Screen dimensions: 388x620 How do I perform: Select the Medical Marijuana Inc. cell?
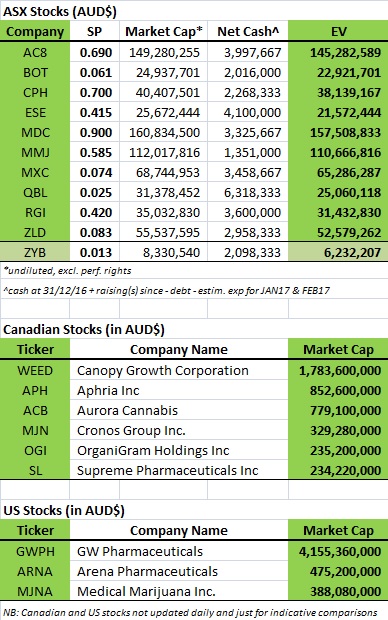coord(179,592)
